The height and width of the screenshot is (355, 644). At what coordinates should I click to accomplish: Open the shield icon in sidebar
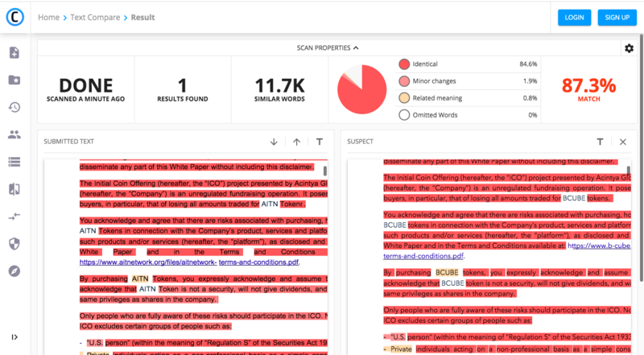coord(14,244)
